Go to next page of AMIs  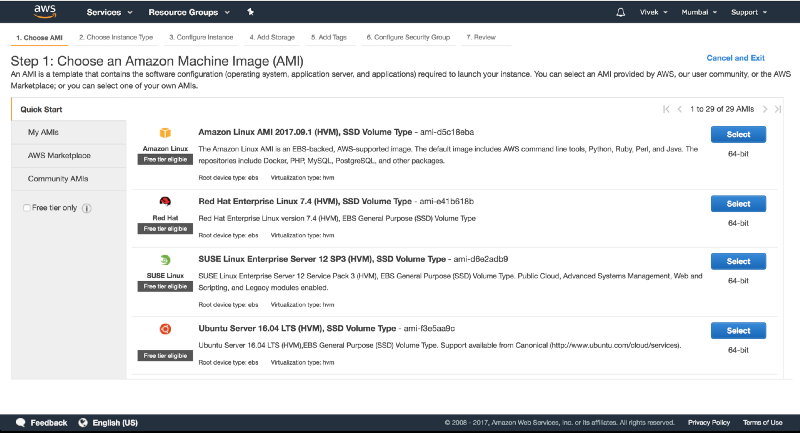coord(765,109)
